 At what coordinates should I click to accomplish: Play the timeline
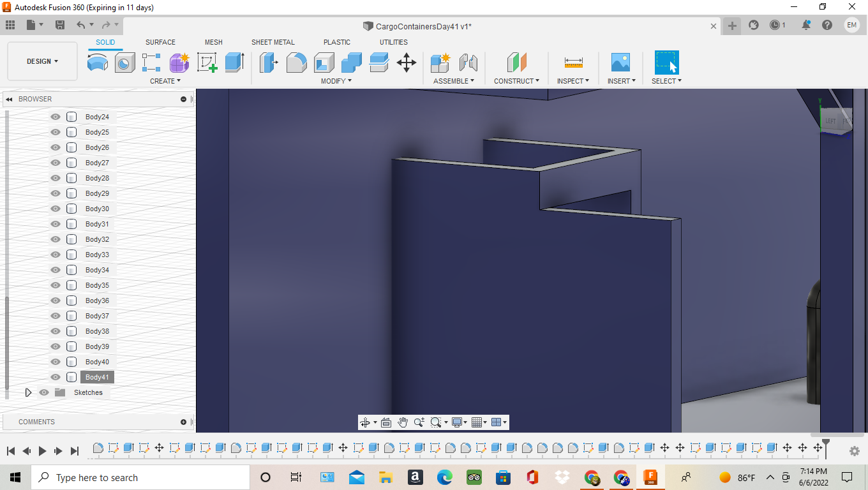(43, 451)
